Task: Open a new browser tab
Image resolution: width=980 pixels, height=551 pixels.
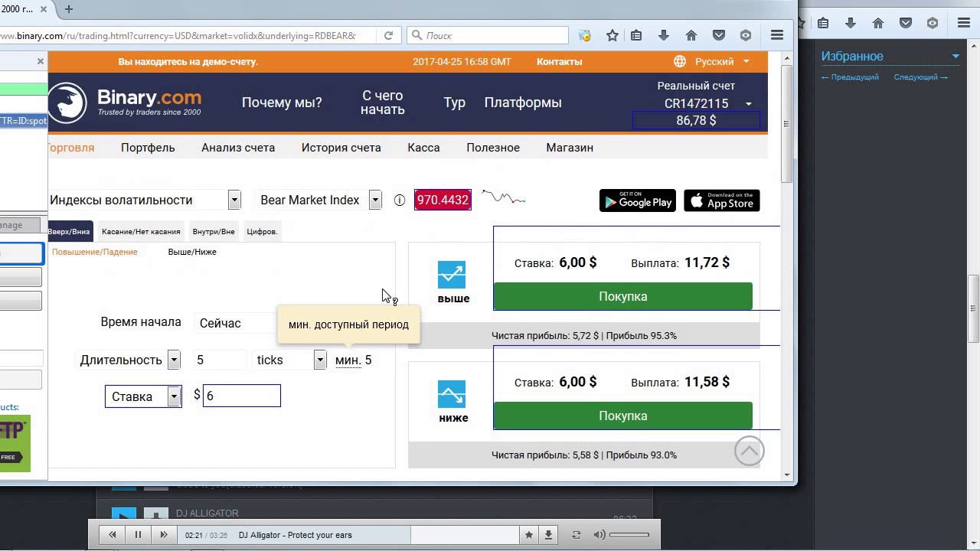Action: pos(69,9)
